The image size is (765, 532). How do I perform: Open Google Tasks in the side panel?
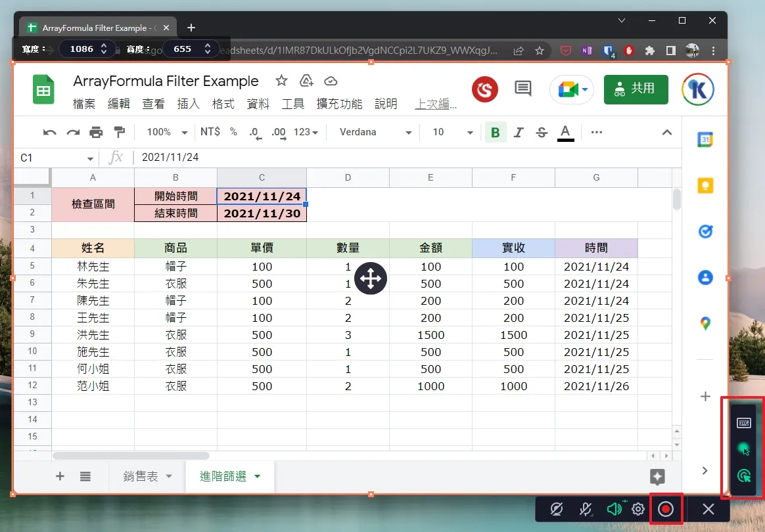point(705,231)
